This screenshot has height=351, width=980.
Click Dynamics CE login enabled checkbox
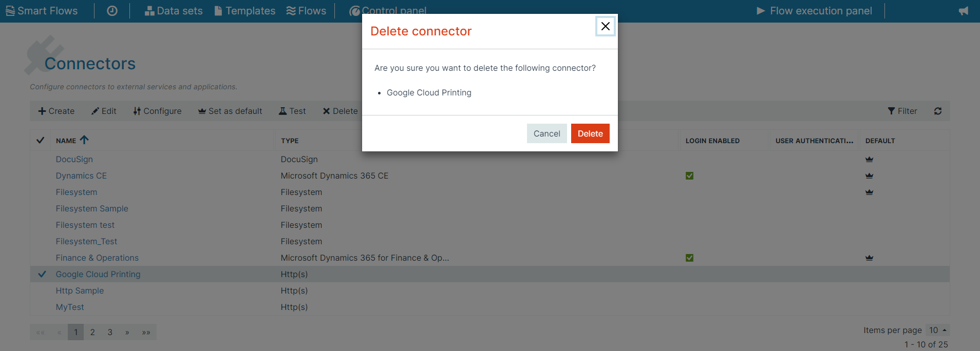(x=690, y=175)
